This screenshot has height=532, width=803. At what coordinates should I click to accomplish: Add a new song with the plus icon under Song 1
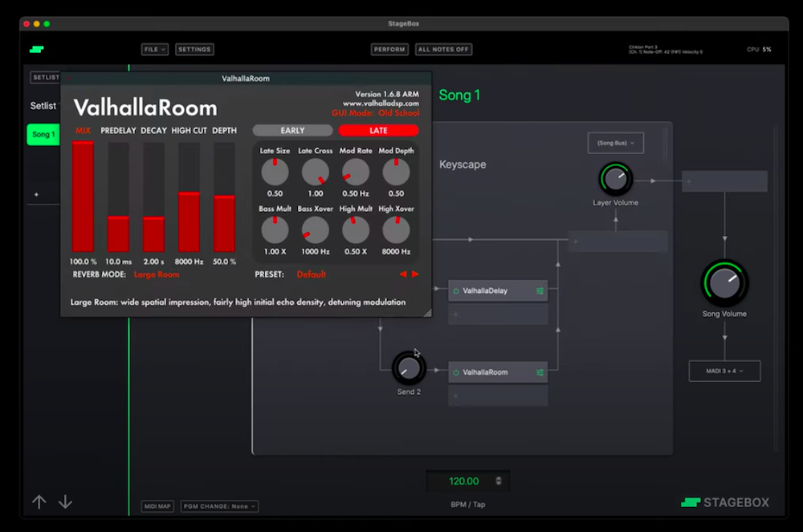coord(36,194)
